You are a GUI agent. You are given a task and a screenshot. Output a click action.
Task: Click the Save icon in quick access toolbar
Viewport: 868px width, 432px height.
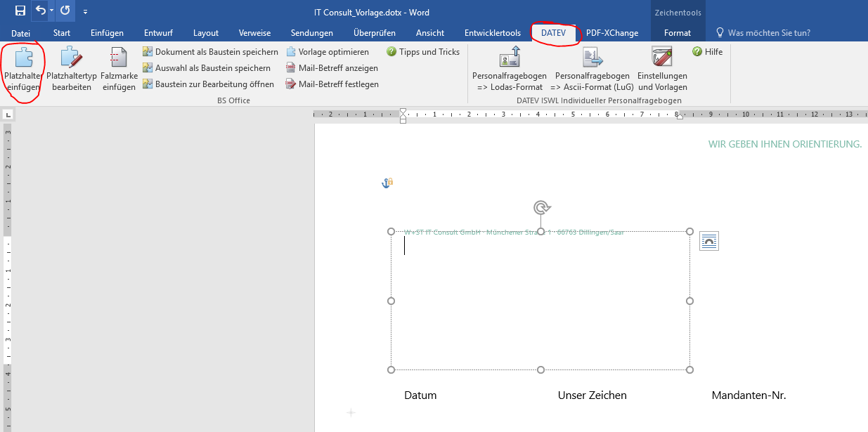20,11
